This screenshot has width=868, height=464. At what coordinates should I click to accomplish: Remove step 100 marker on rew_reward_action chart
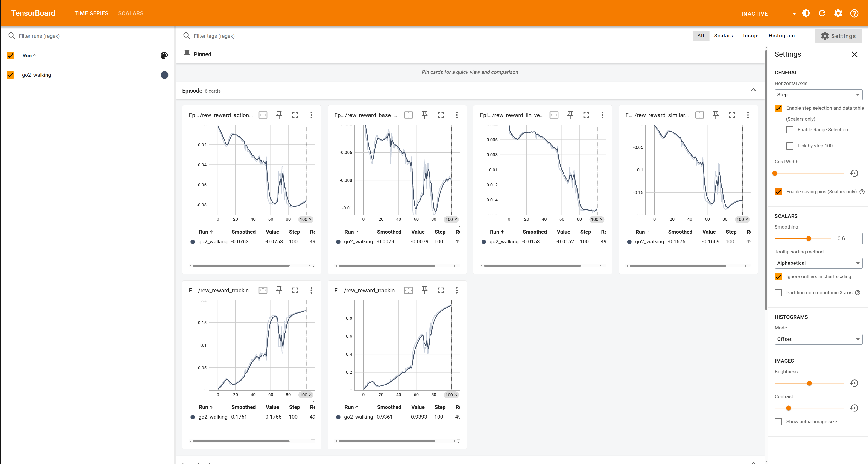coord(310,219)
